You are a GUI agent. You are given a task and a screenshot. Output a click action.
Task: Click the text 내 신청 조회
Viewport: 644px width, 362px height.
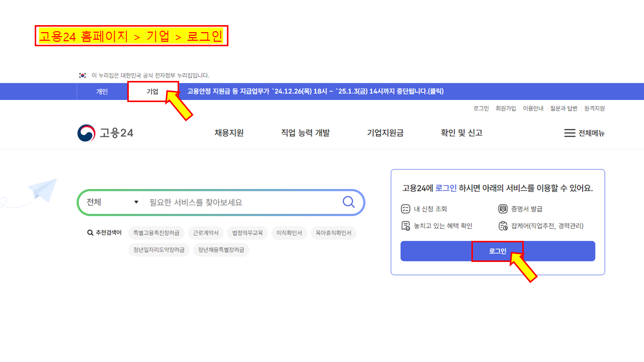click(430, 209)
